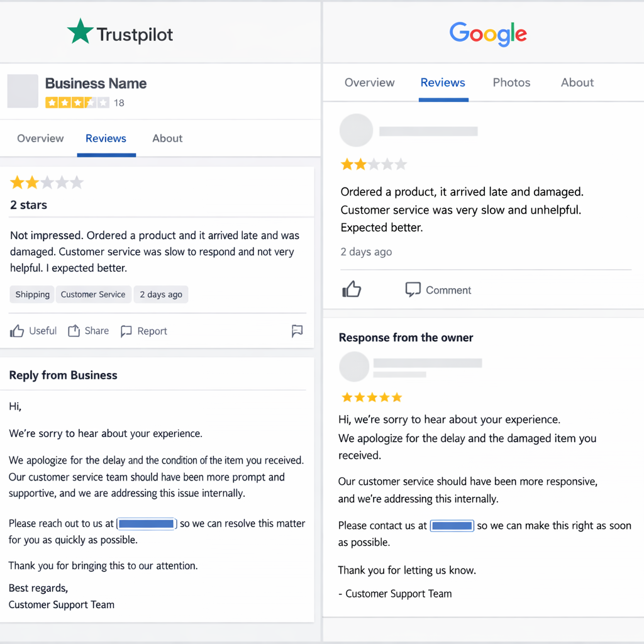
Task: Click the Google logo
Action: (x=488, y=33)
